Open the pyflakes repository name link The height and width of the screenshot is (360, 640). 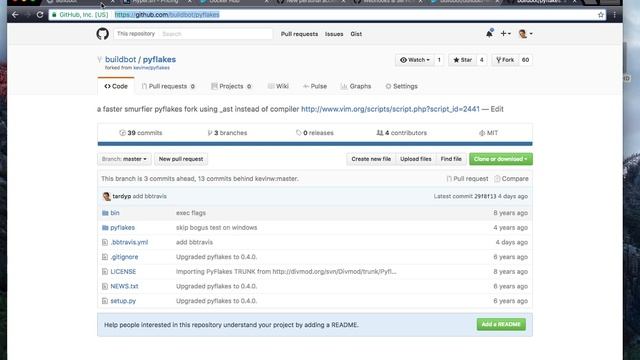tap(159, 60)
